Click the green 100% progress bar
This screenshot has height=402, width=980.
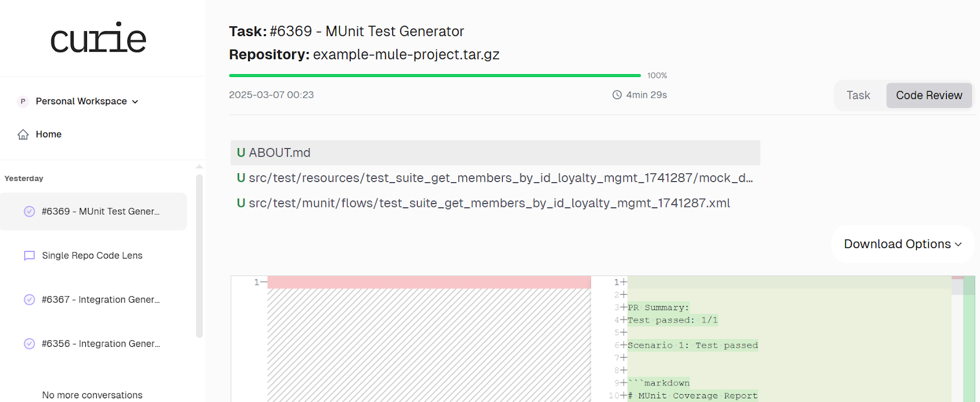coord(435,75)
